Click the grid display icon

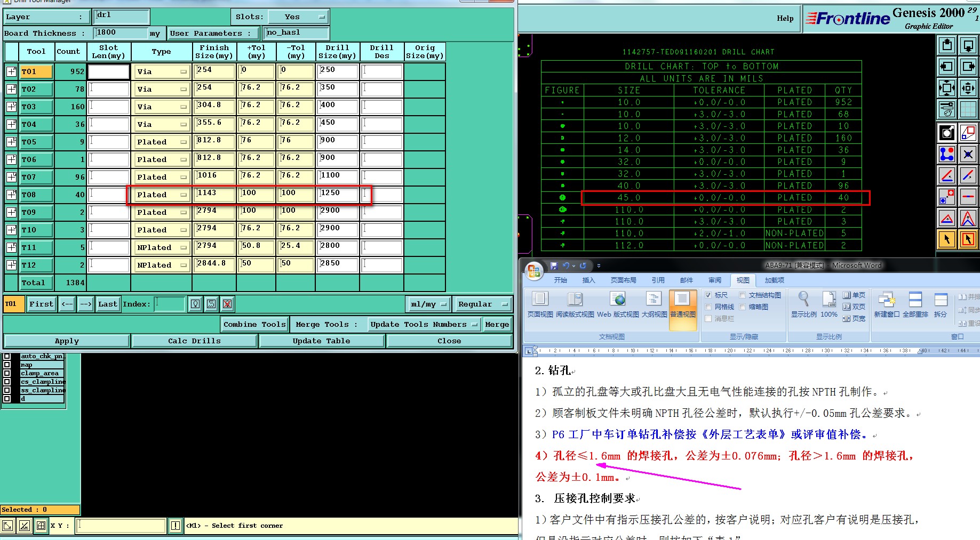(x=968, y=109)
